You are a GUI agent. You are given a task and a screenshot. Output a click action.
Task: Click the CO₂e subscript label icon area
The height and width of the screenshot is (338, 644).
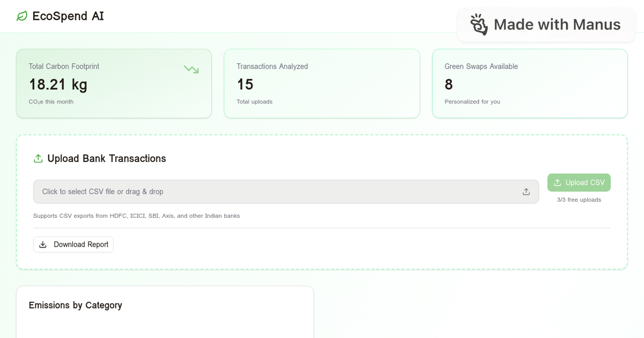[51, 101]
